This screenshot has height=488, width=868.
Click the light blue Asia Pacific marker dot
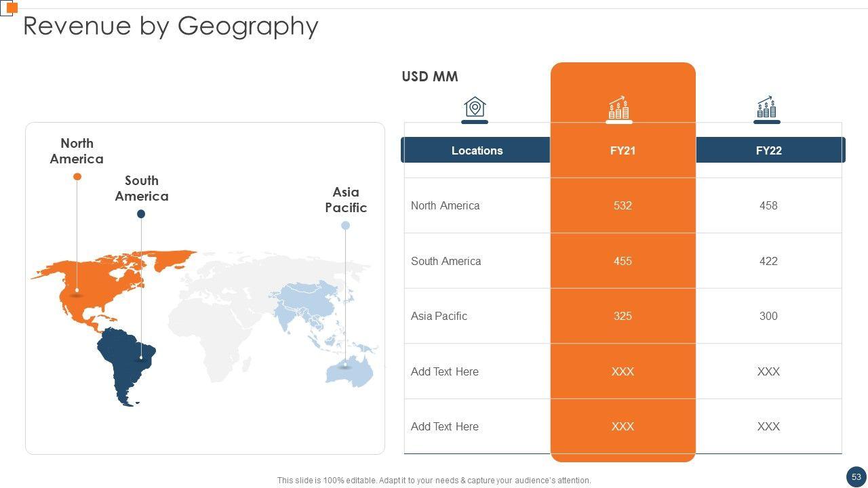coord(345,225)
